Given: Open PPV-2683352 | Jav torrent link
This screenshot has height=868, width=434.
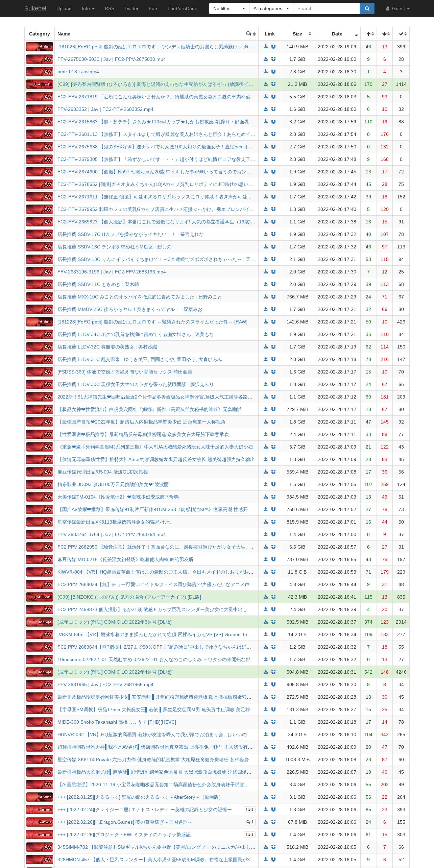Looking at the screenshot, I should click(105, 109).
